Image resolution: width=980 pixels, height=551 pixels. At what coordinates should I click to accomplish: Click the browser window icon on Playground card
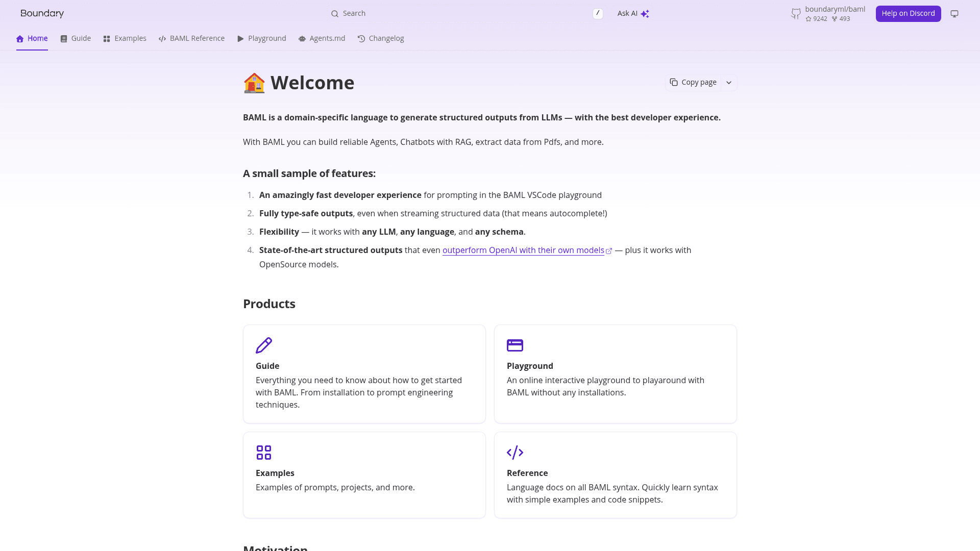(515, 345)
